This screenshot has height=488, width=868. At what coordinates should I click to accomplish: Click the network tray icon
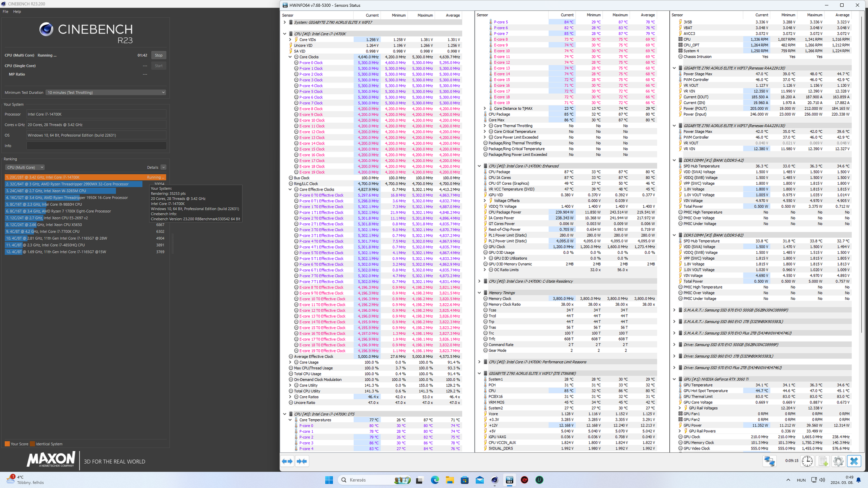(814, 480)
